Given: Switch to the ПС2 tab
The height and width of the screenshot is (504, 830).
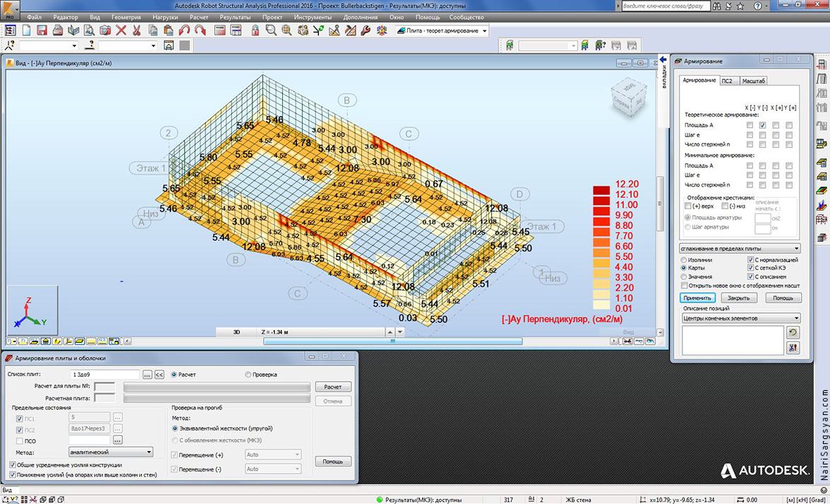Looking at the screenshot, I should pos(727,81).
